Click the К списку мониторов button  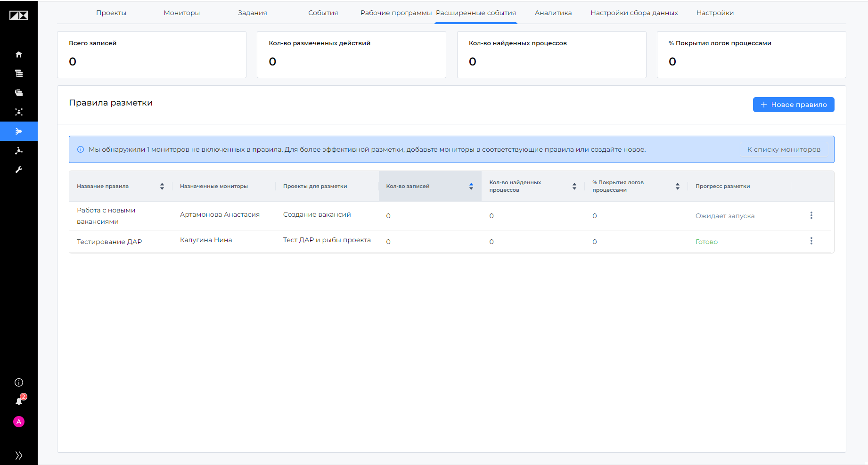[784, 149]
